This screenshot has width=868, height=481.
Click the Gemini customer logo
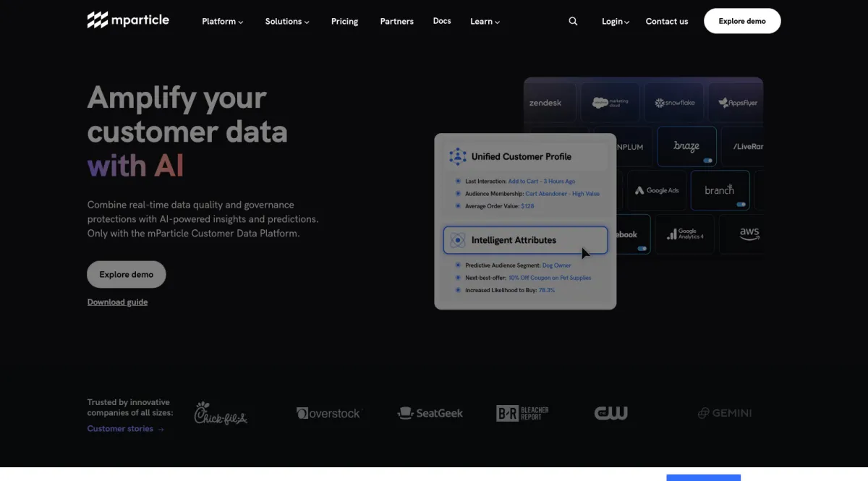(x=725, y=413)
